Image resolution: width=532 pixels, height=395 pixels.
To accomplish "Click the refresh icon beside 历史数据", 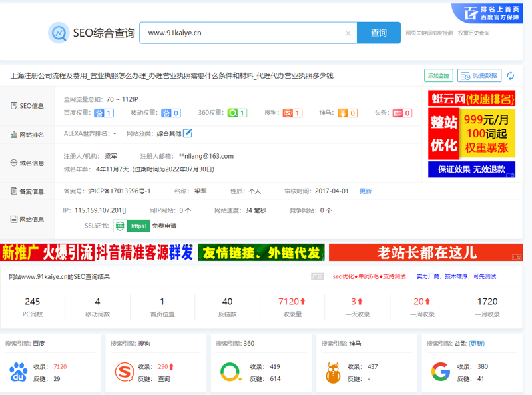I will click(x=511, y=76).
